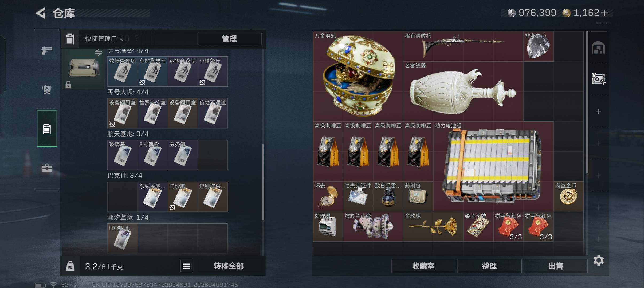Click the 转移全部 button
This screenshot has width=644, height=288.
point(229,266)
